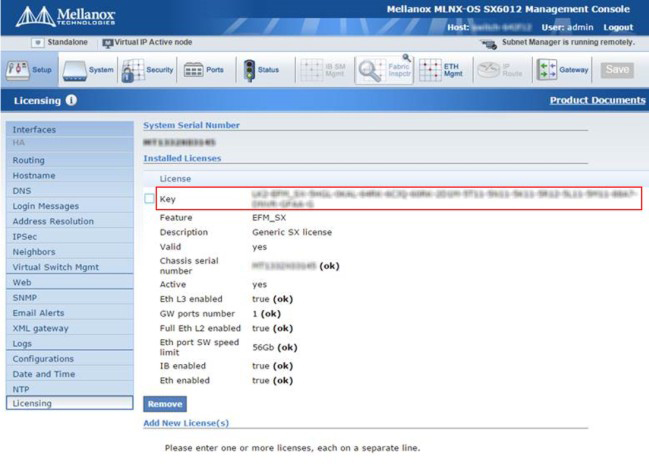
Task: Open Configurations in the sidebar
Action: pos(70,359)
